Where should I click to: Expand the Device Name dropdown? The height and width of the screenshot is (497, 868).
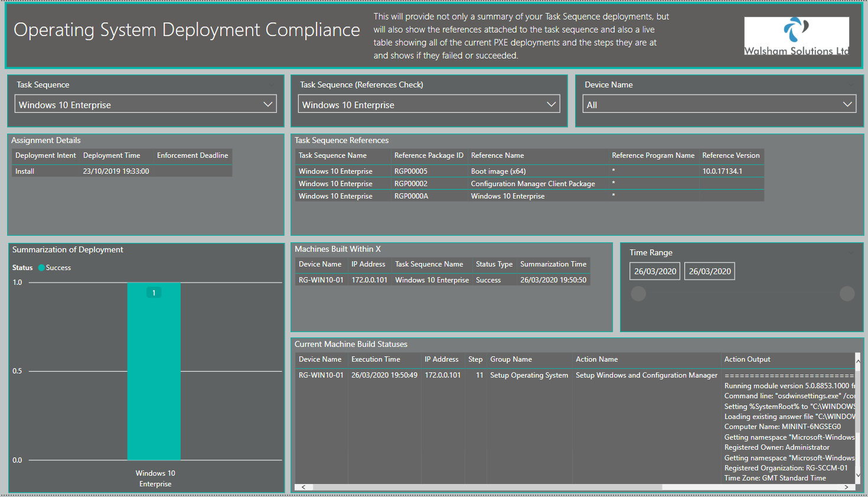coord(719,104)
